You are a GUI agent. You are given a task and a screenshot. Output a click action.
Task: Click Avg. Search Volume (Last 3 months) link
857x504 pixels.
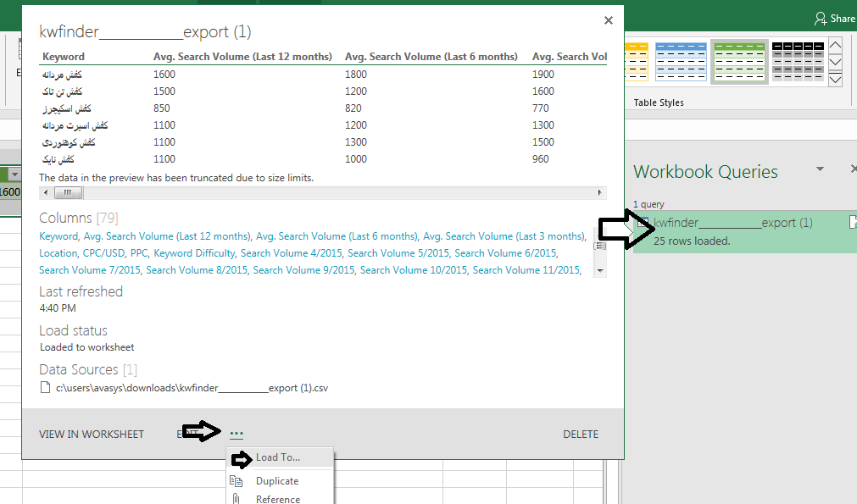[x=504, y=236]
